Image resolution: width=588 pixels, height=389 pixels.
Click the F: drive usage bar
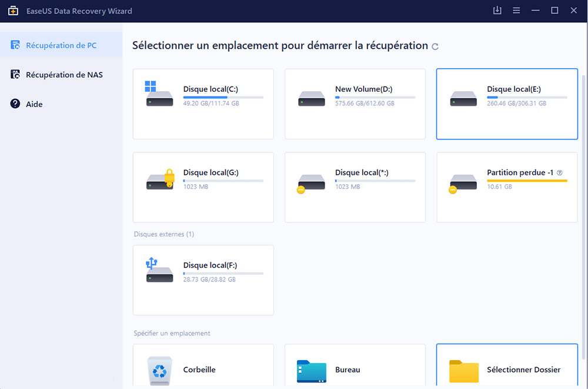(223, 273)
